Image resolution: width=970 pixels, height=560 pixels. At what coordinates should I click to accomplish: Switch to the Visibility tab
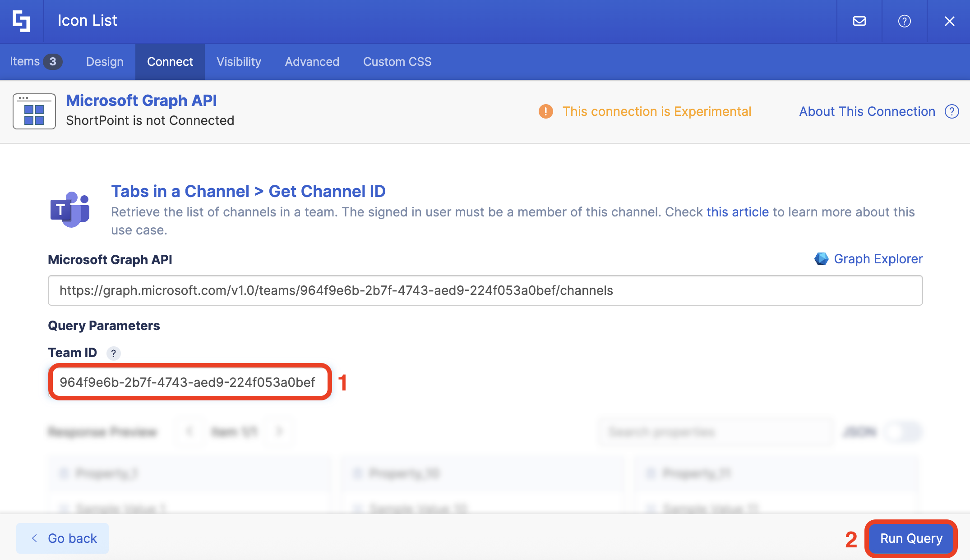pos(239,62)
